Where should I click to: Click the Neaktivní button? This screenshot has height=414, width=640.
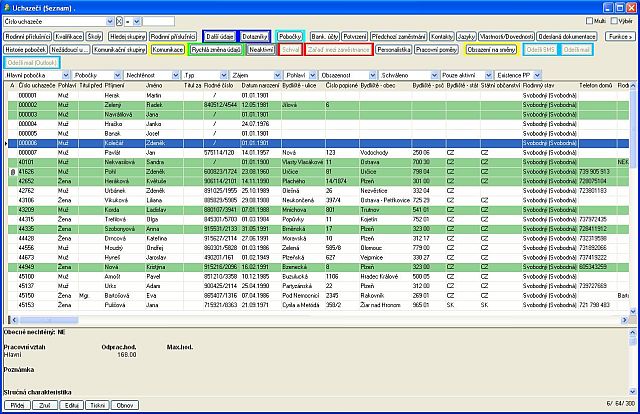click(x=261, y=50)
